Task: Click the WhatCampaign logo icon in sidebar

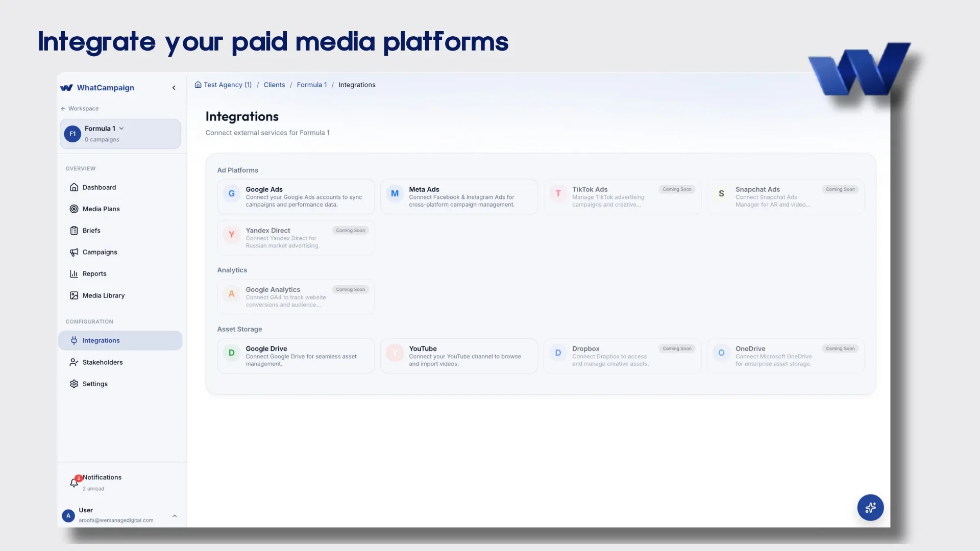Action: point(66,88)
